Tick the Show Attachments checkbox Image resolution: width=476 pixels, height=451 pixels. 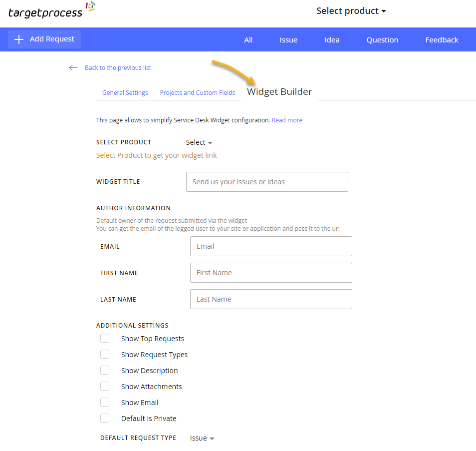tap(105, 386)
